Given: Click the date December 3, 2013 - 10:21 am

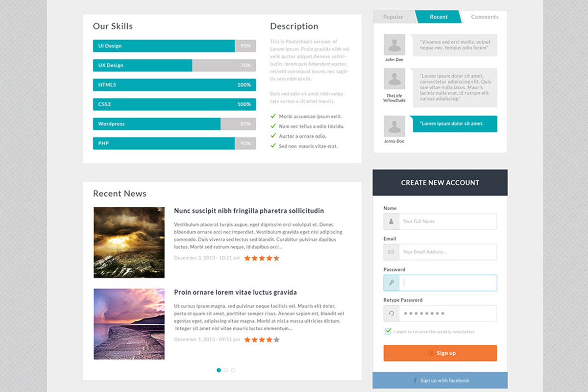Looking at the screenshot, I should point(207,258).
